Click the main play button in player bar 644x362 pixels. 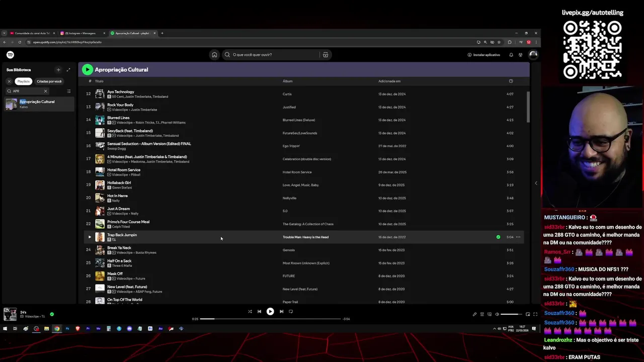point(270,311)
